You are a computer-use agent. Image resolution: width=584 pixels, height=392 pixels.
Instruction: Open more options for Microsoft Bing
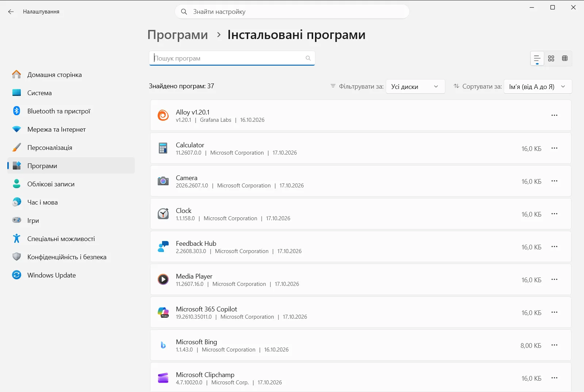click(x=554, y=345)
